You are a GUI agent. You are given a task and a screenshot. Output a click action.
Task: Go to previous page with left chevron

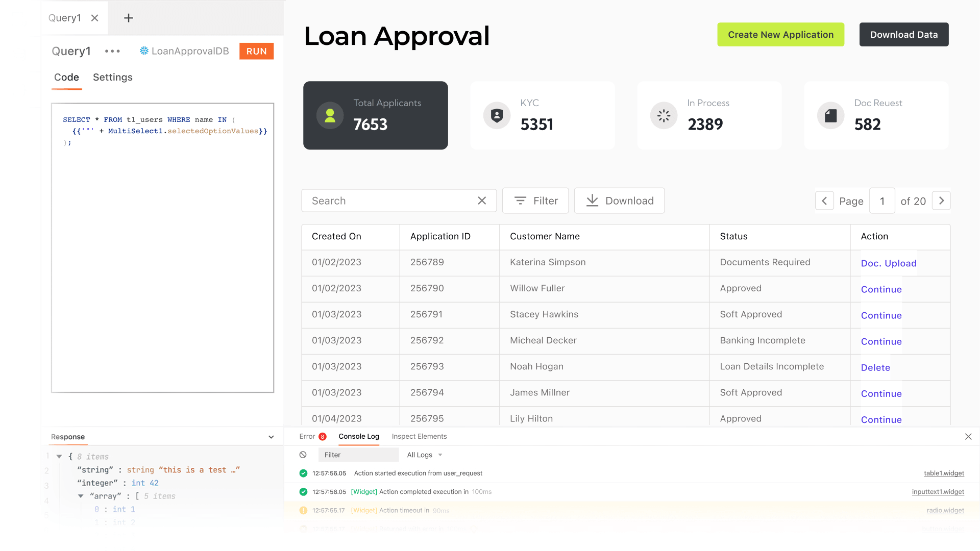click(x=824, y=201)
